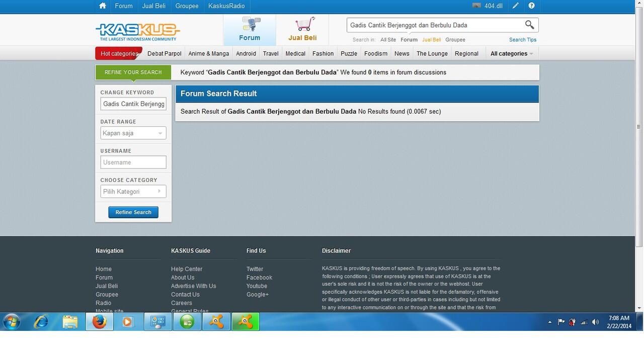The width and height of the screenshot is (644, 362).
Task: Open Search Tips link
Action: [x=523, y=40]
